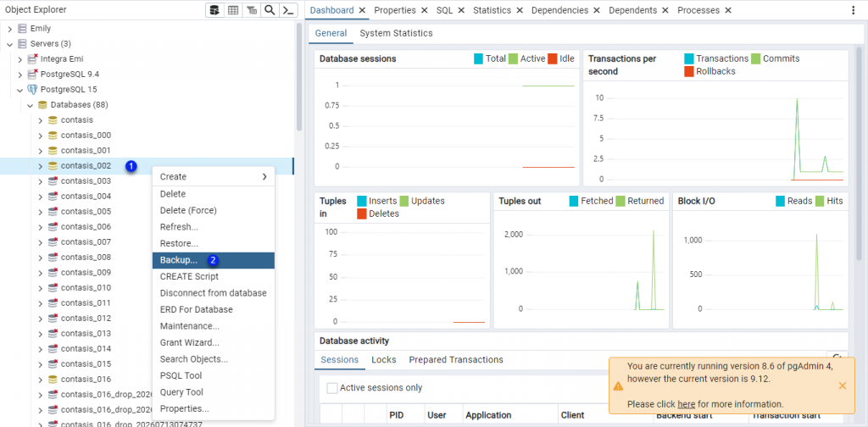
Task: Open the Create submenu
Action: point(213,176)
